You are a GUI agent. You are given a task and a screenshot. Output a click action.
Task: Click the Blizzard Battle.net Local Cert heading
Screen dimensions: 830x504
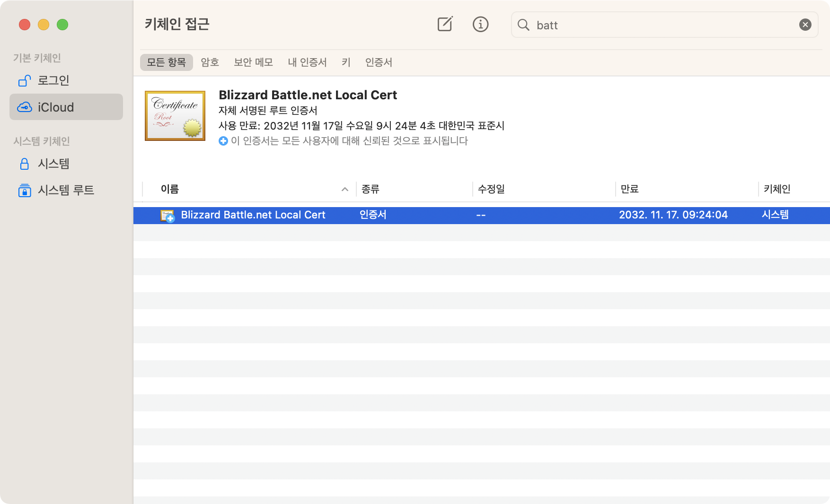(x=308, y=95)
